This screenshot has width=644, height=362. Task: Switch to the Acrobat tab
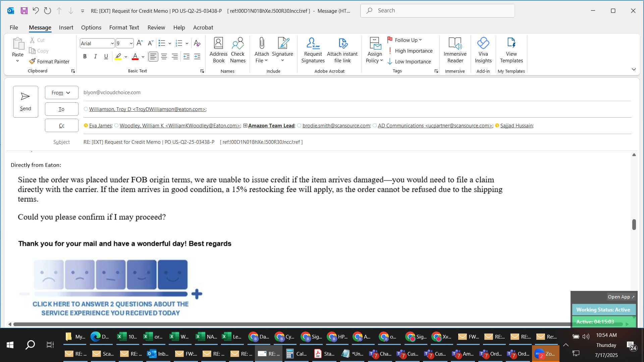point(203,27)
